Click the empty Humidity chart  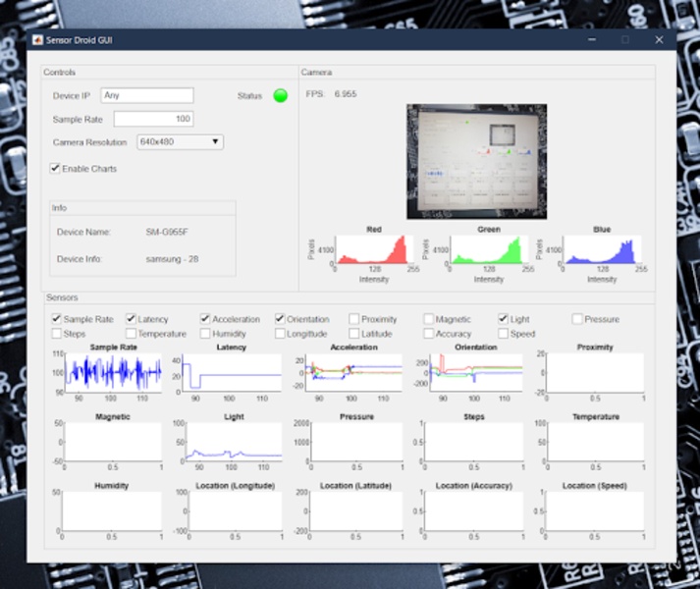click(x=112, y=510)
